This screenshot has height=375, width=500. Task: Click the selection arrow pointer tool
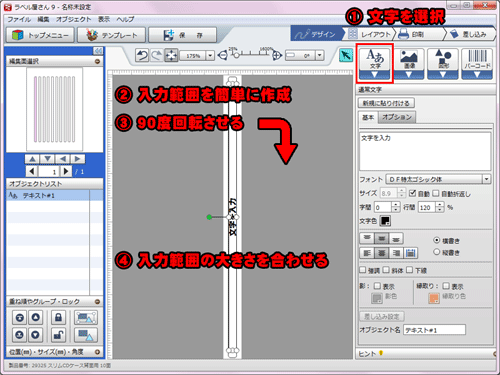point(346,55)
